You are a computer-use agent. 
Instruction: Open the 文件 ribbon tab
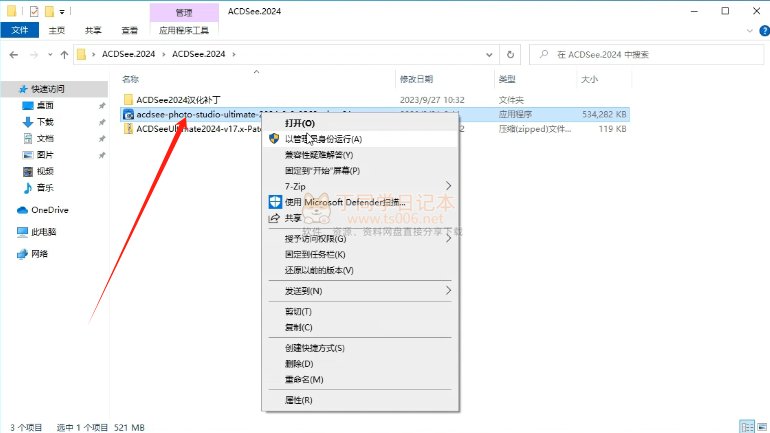point(20,30)
